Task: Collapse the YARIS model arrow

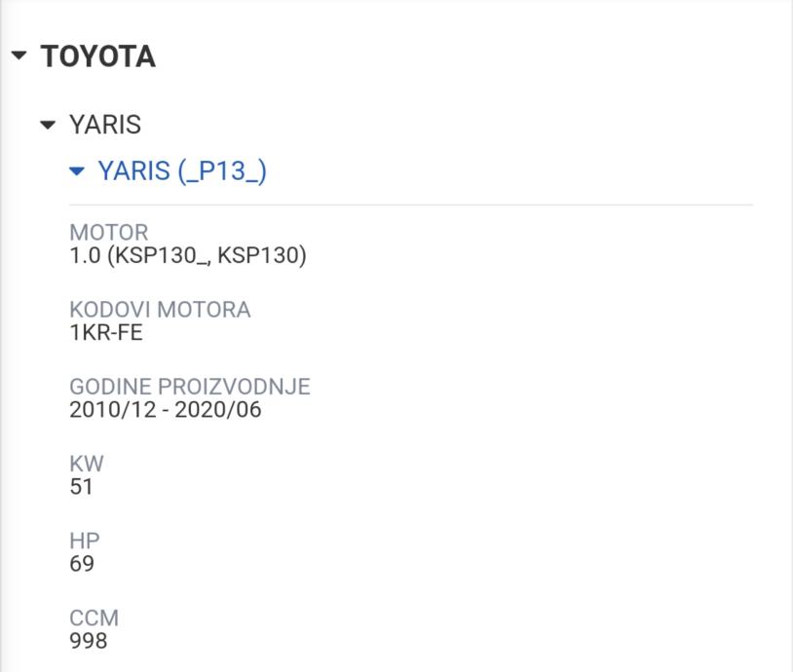Action: (48, 125)
